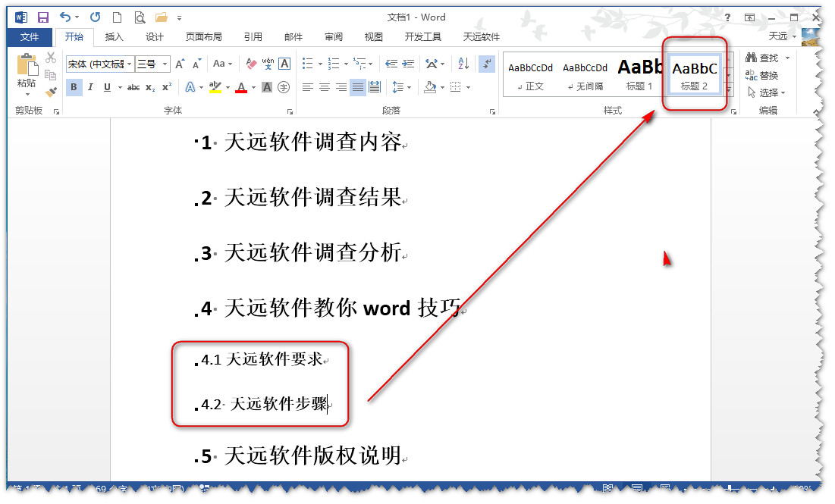Click the Subscript icon
The image size is (835, 504).
point(150,88)
